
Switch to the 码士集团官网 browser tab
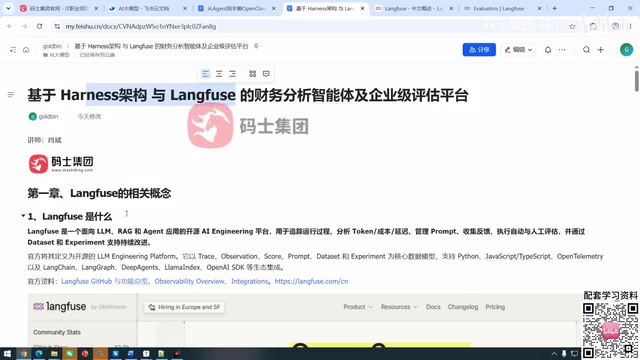pyautogui.click(x=59, y=8)
